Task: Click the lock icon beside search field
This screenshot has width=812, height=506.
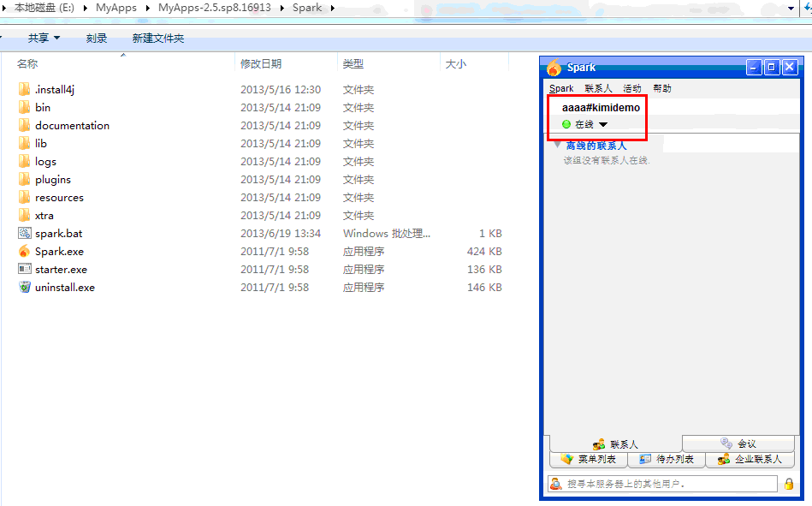Action: tap(789, 484)
